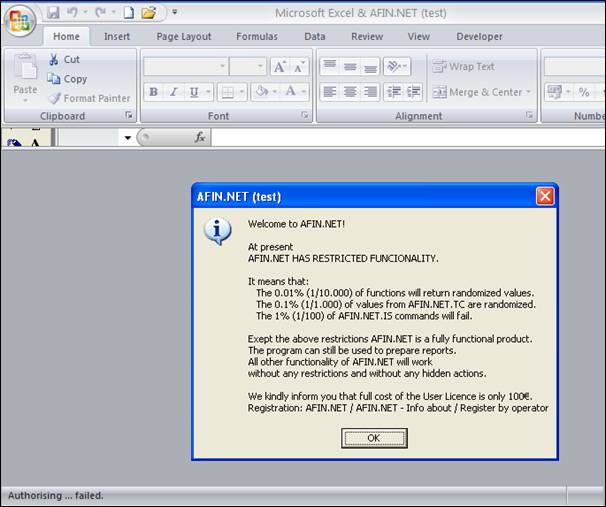This screenshot has width=606, height=507.
Task: Click Copy in Clipboard group
Action: pyautogui.click(x=67, y=79)
